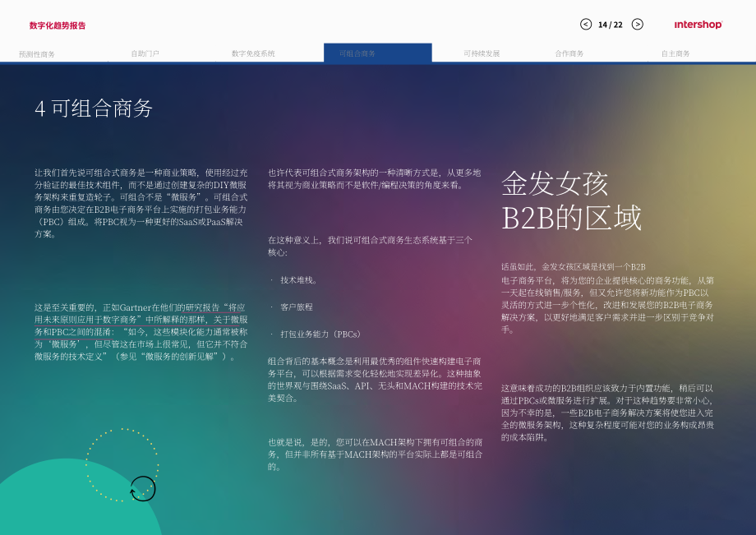Select the 可组合商务 tab
The height and width of the screenshot is (535, 756).
[x=378, y=53]
